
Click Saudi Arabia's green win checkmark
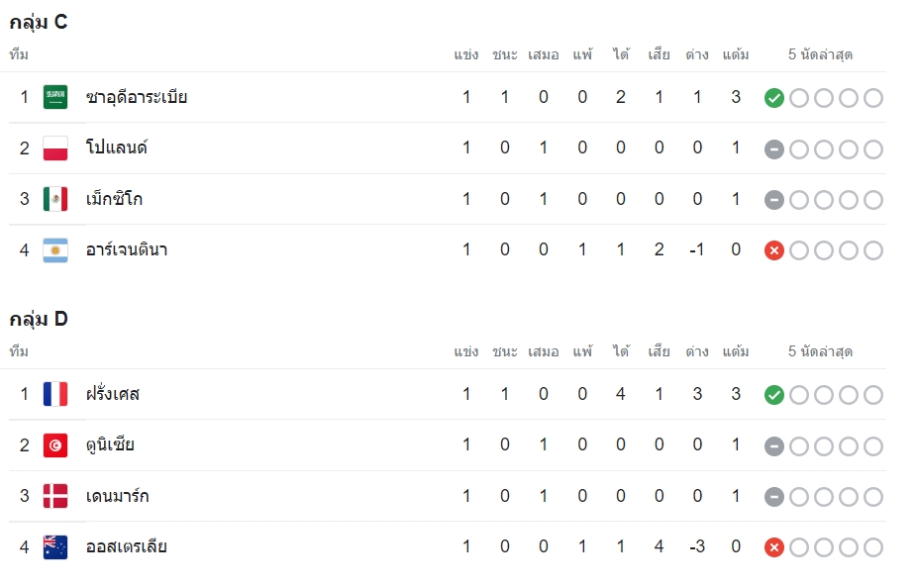click(774, 98)
